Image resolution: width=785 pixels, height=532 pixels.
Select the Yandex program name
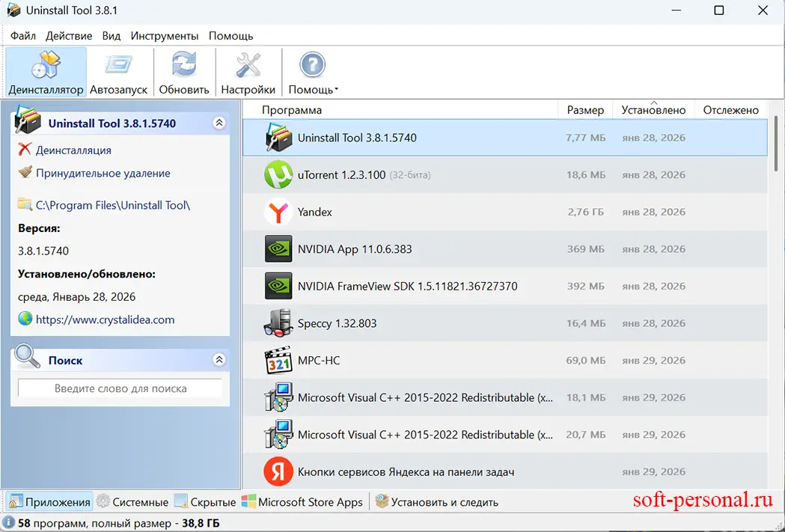[x=315, y=212]
